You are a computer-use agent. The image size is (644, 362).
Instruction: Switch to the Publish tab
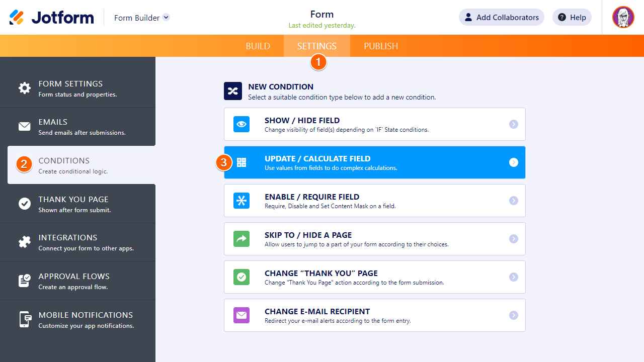click(381, 46)
